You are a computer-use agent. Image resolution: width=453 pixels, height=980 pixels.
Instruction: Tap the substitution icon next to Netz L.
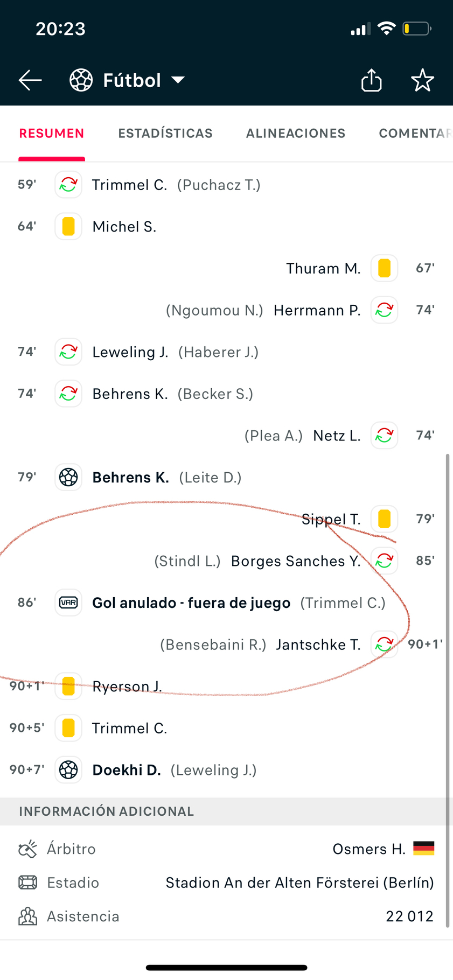click(385, 435)
